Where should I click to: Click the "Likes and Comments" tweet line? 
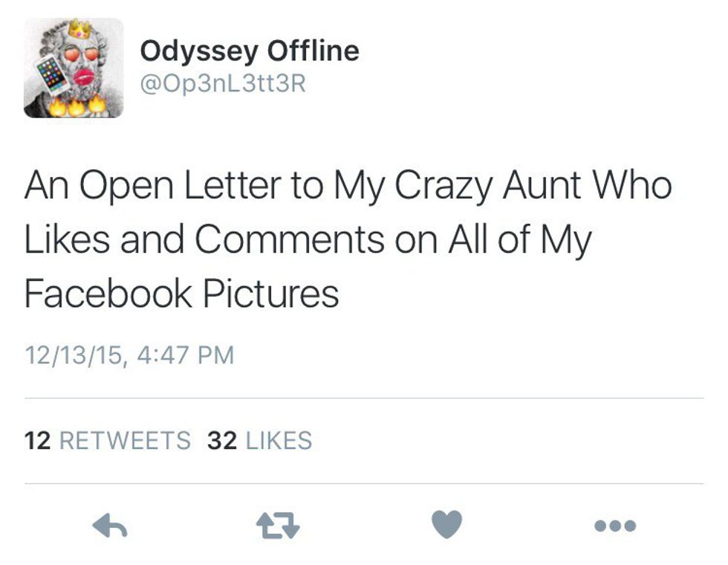click(308, 240)
